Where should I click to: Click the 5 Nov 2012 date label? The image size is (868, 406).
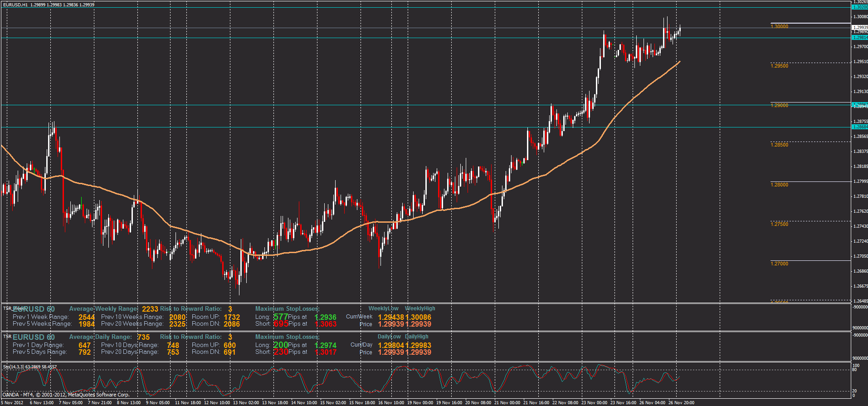[x=12, y=403]
